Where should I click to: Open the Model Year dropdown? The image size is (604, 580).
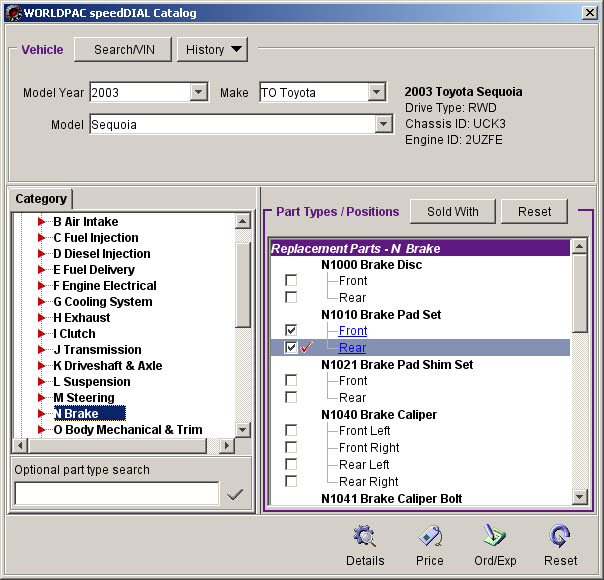click(198, 93)
